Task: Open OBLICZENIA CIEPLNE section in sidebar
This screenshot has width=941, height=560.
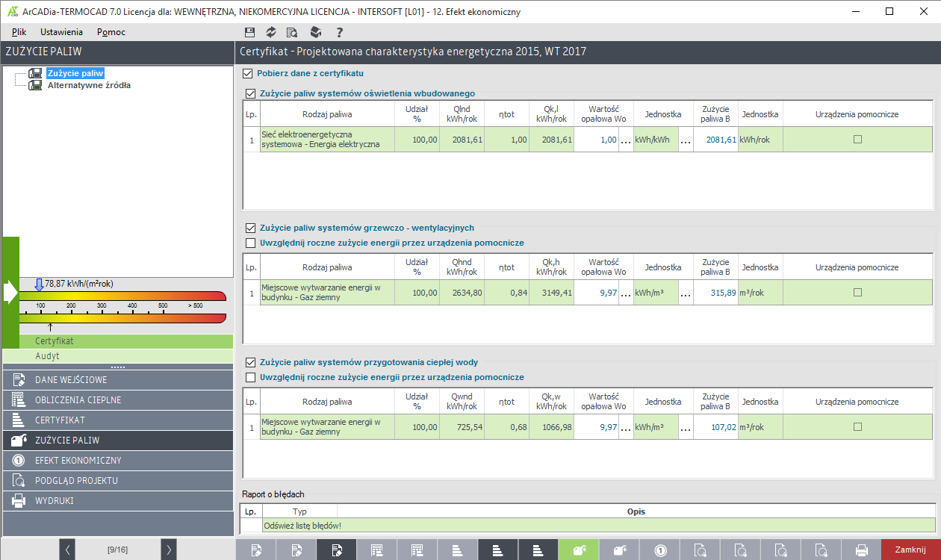Action: (118, 399)
